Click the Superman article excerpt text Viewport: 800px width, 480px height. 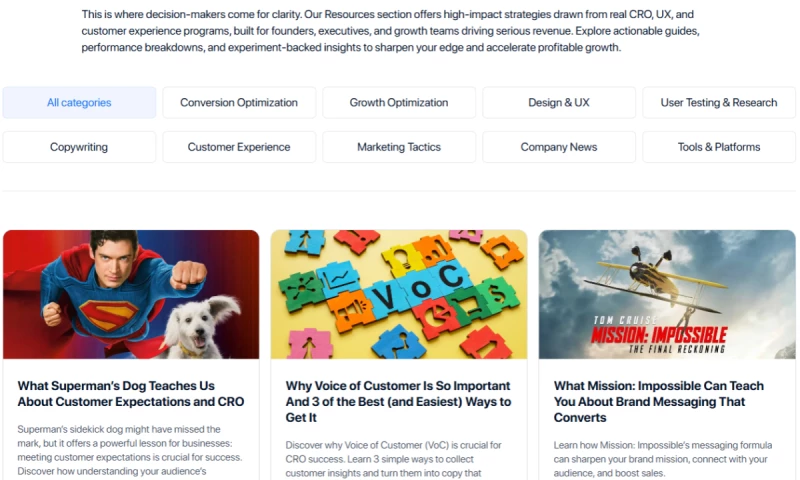(x=130, y=450)
